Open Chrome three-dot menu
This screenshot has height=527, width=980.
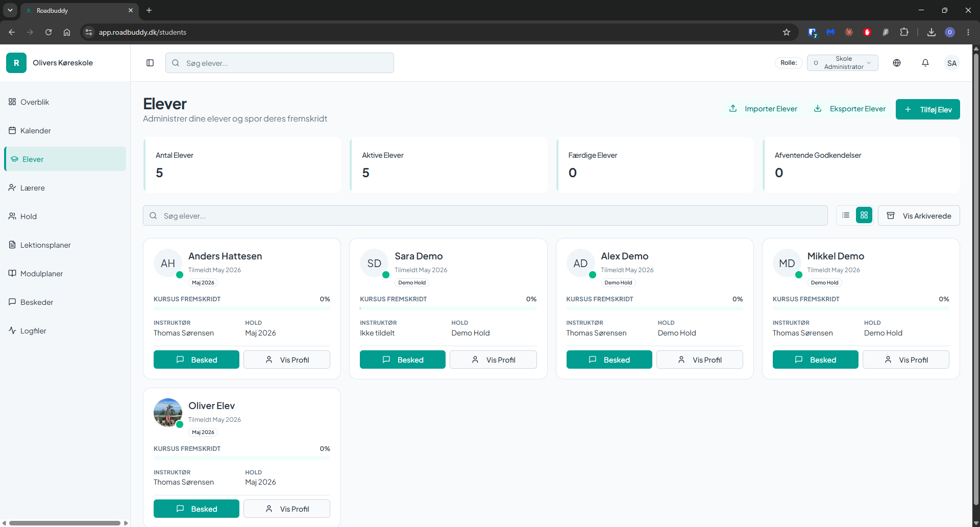pos(968,32)
